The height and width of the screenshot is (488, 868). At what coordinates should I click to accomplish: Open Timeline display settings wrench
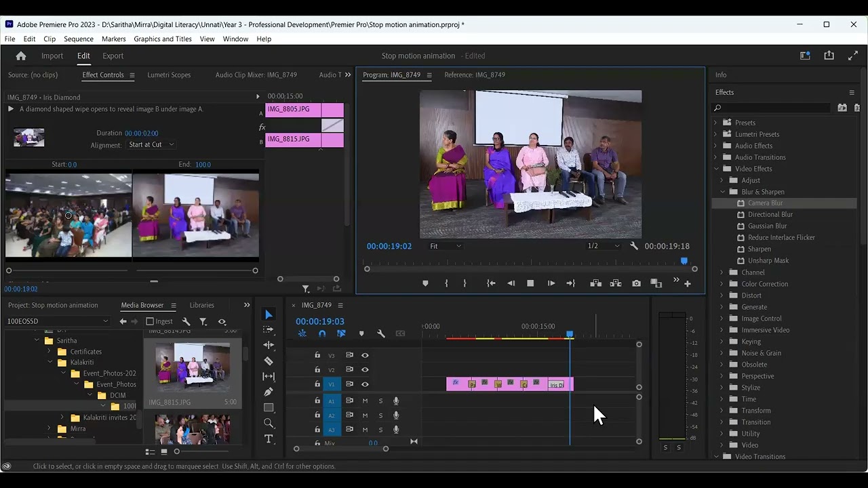(381, 333)
